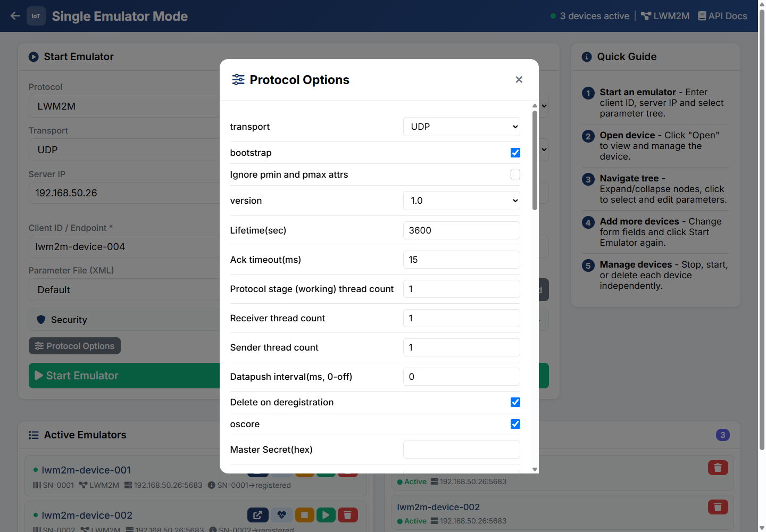Screen dimensions: 766x532
Task: Open the transport dropdown in dialog
Action: (462, 127)
